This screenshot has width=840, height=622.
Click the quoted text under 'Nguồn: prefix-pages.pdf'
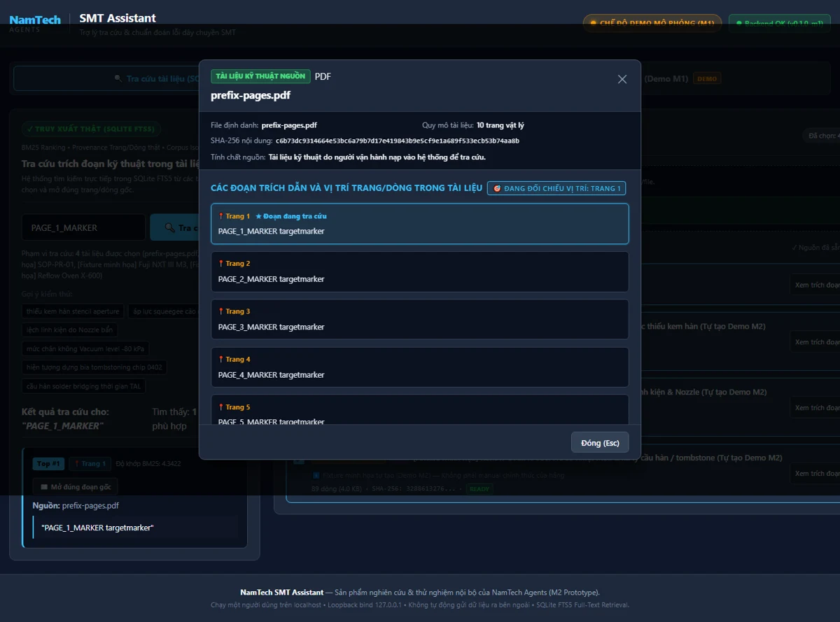pos(97,528)
